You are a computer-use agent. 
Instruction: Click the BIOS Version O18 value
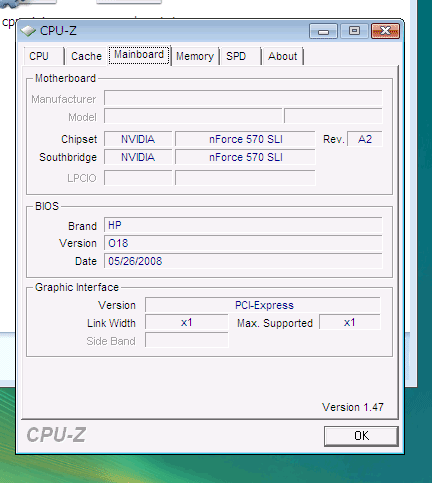pos(243,243)
